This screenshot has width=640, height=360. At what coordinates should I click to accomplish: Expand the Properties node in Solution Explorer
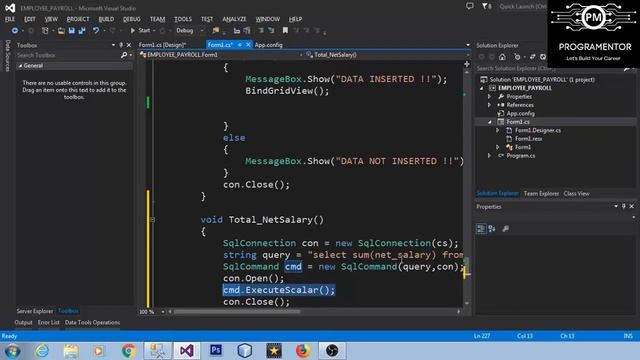[489, 97]
